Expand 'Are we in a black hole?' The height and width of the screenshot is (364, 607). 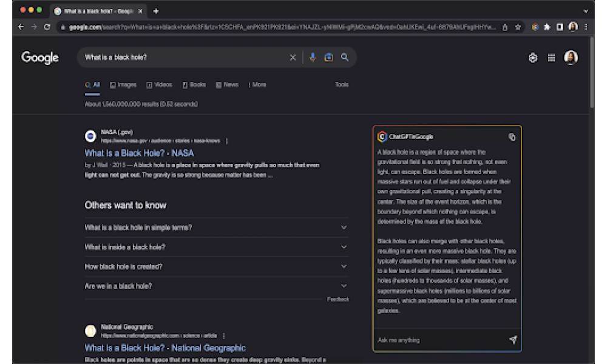coord(217,286)
